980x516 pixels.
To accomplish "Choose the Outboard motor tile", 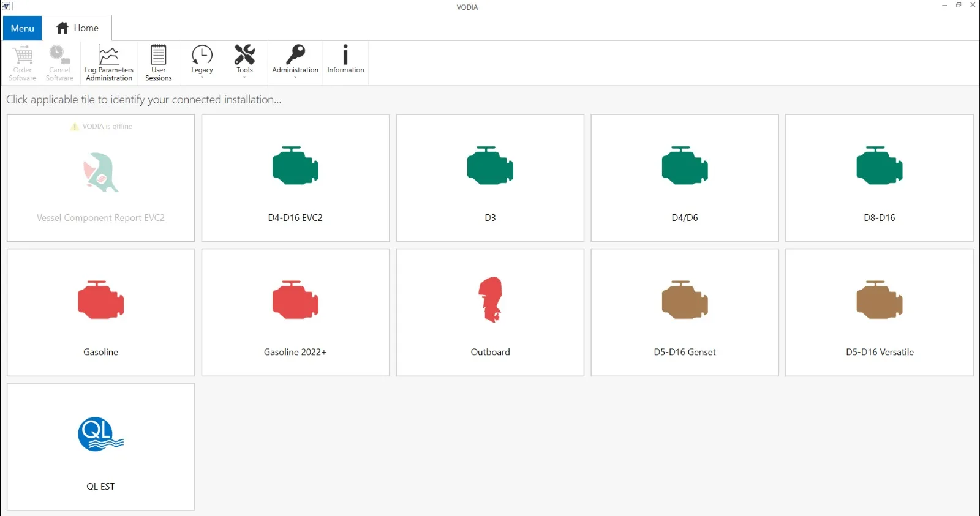I will [490, 312].
